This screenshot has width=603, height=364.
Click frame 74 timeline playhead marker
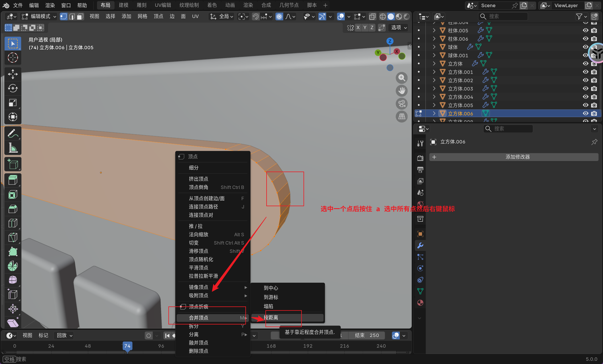coord(127,346)
